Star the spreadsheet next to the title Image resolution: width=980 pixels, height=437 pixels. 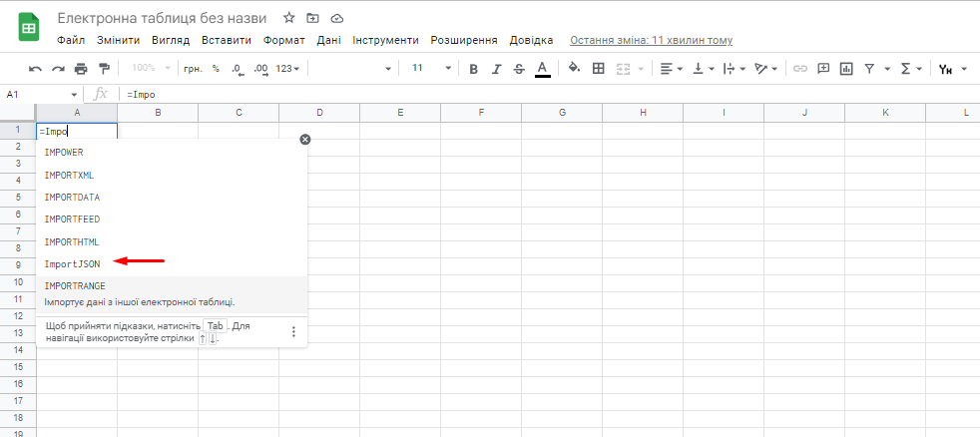pyautogui.click(x=289, y=18)
